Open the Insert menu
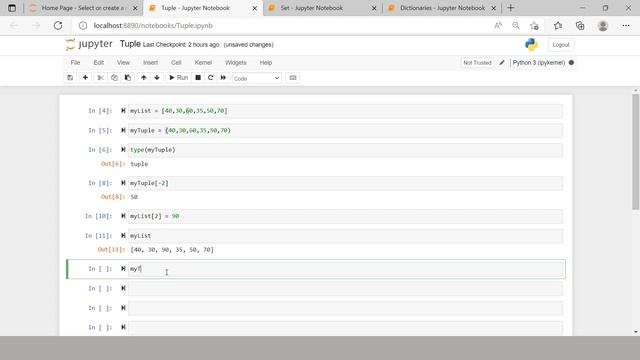Screen dimensions: 640x360 150,62
